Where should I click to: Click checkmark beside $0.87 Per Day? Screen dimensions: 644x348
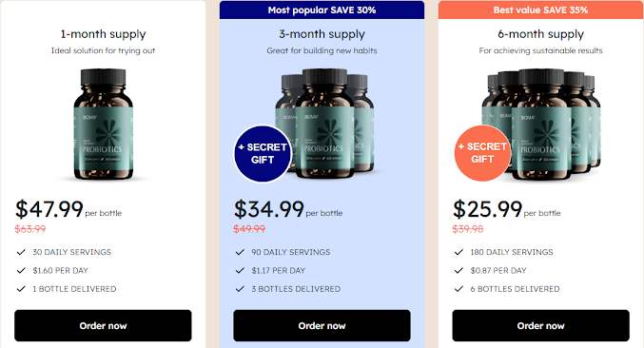point(459,270)
